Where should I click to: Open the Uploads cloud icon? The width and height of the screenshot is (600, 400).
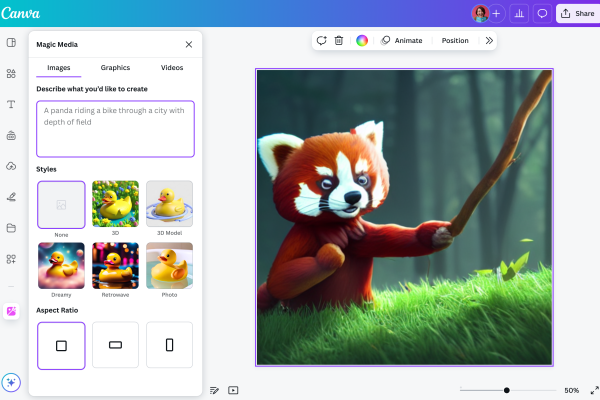coord(11,165)
